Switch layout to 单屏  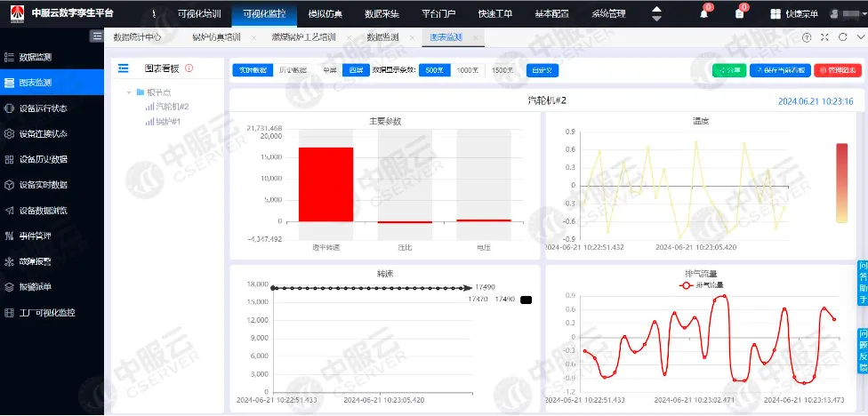[x=330, y=70]
